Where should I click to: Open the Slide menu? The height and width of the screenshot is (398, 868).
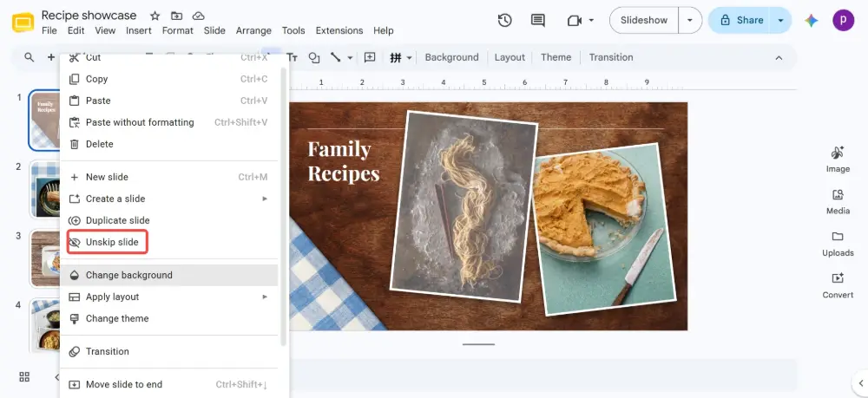coord(214,30)
